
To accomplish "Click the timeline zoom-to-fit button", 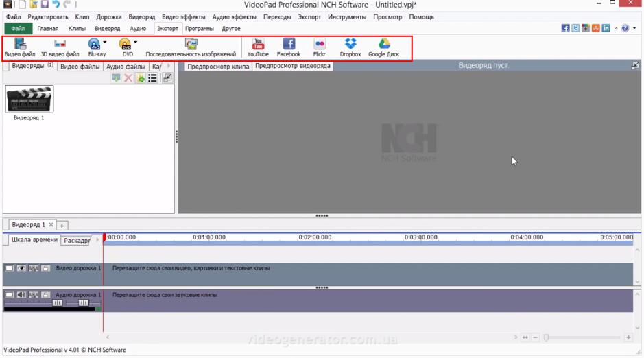I will pos(525,337).
